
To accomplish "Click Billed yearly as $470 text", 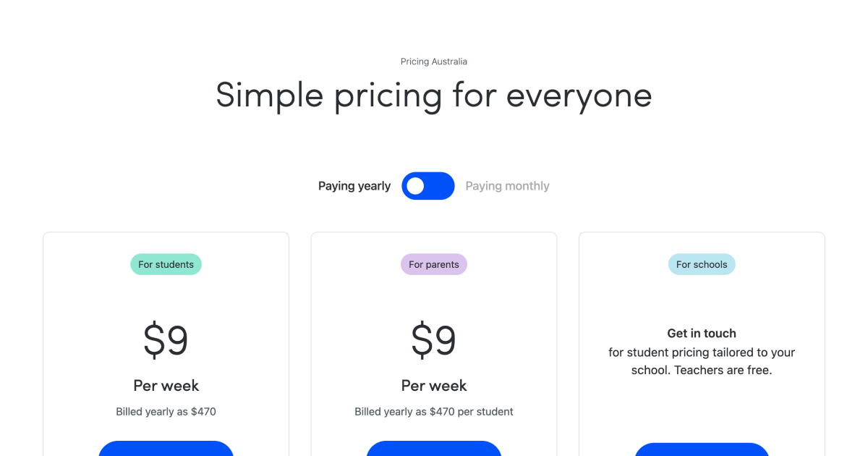I will tap(166, 411).
